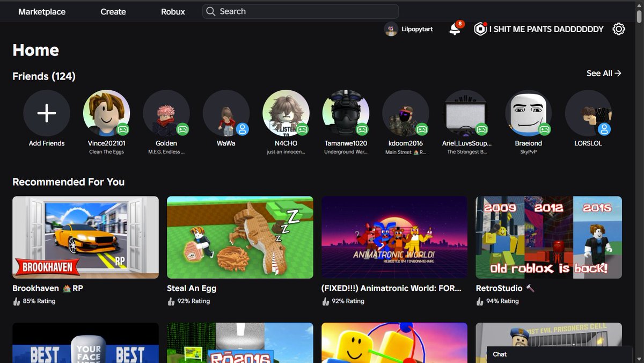This screenshot has width=644, height=363.
Task: Open the Animatronic World game thumbnail
Action: (394, 237)
